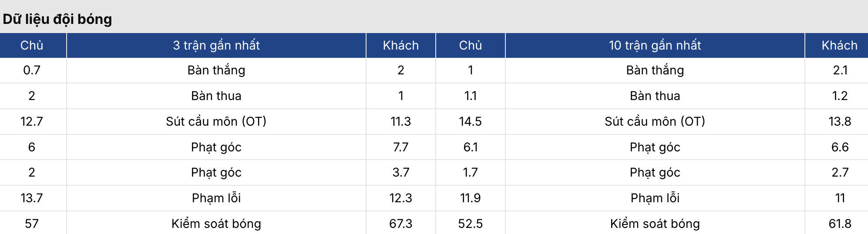Click the 11.9 fouls value
Image resolution: width=868 pixels, height=234 pixels.
tap(470, 198)
